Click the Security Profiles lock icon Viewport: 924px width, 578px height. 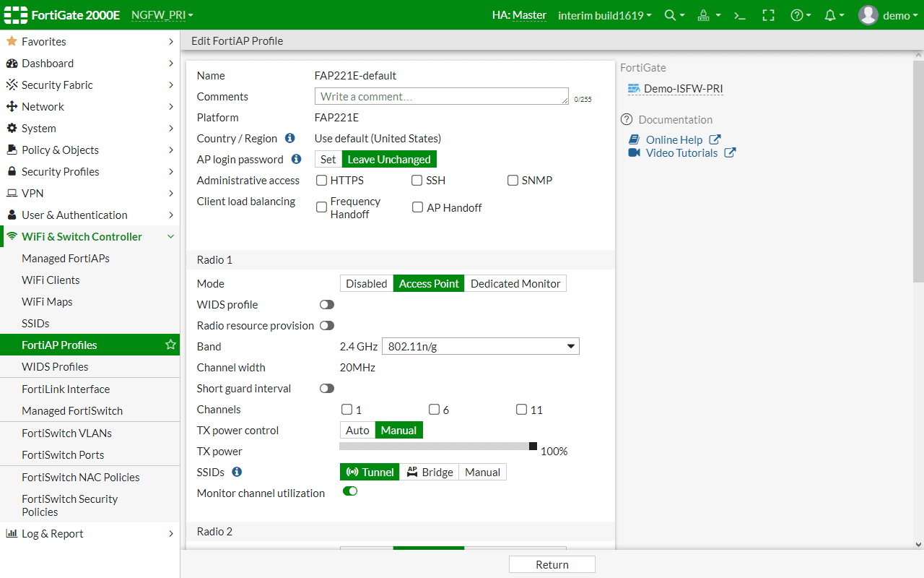point(12,171)
